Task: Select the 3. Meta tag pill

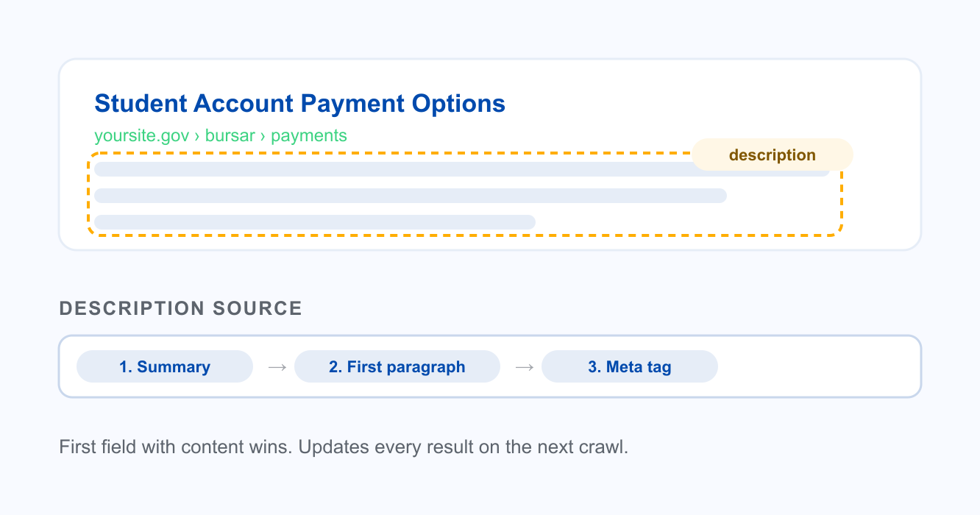Action: 630,366
